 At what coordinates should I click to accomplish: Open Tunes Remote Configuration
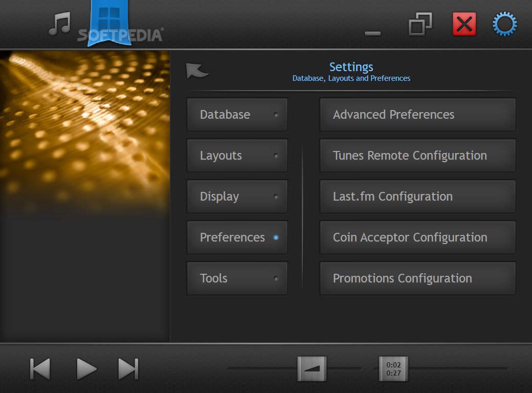[417, 156]
